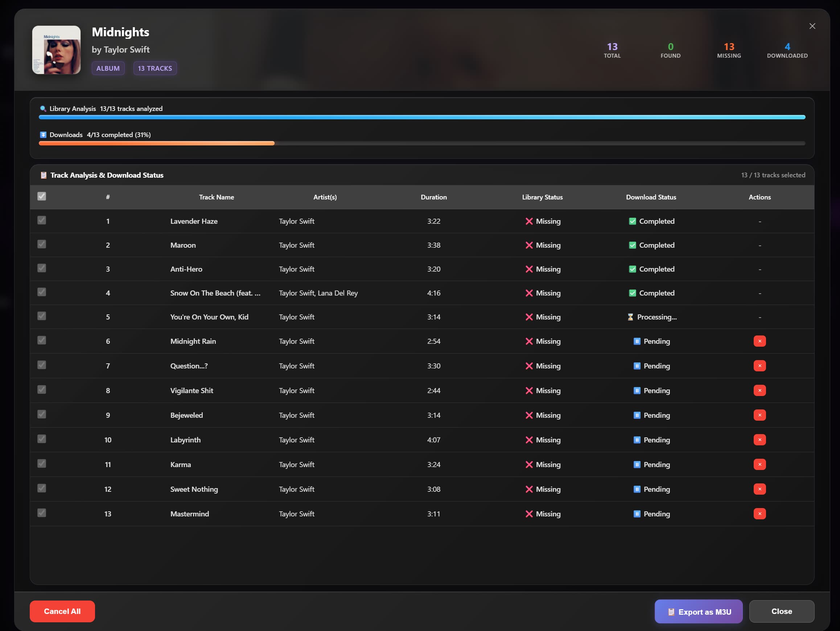Image resolution: width=840 pixels, height=631 pixels.
Task: Cancel the Mastermind track download
Action: 759,514
